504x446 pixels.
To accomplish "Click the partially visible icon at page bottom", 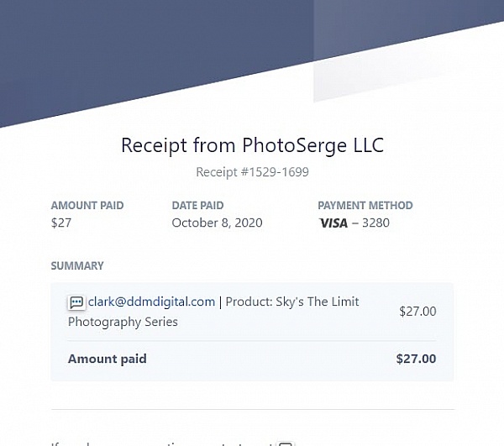I will [x=286, y=443].
